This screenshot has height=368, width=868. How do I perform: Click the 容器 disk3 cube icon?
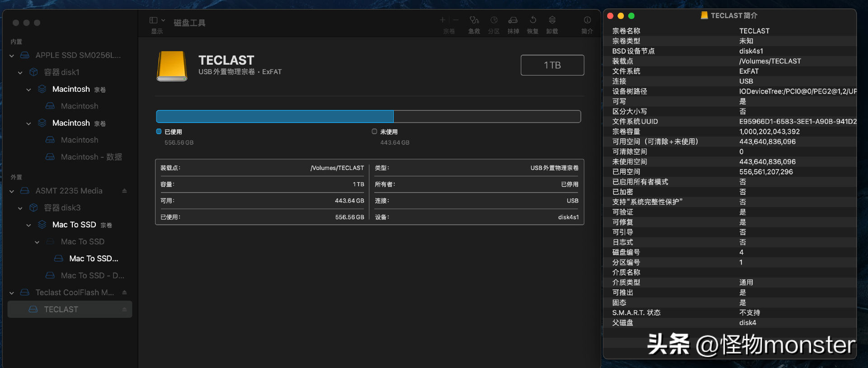33,208
